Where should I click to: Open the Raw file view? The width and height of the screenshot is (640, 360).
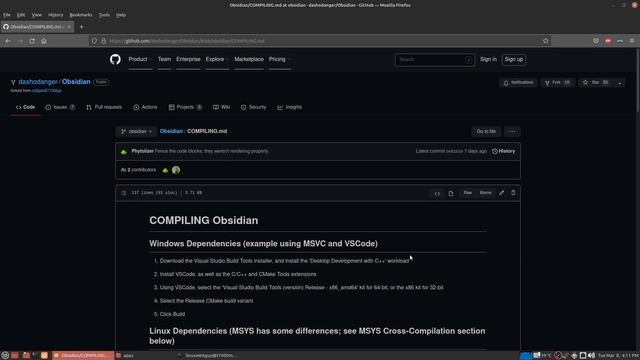point(468,193)
